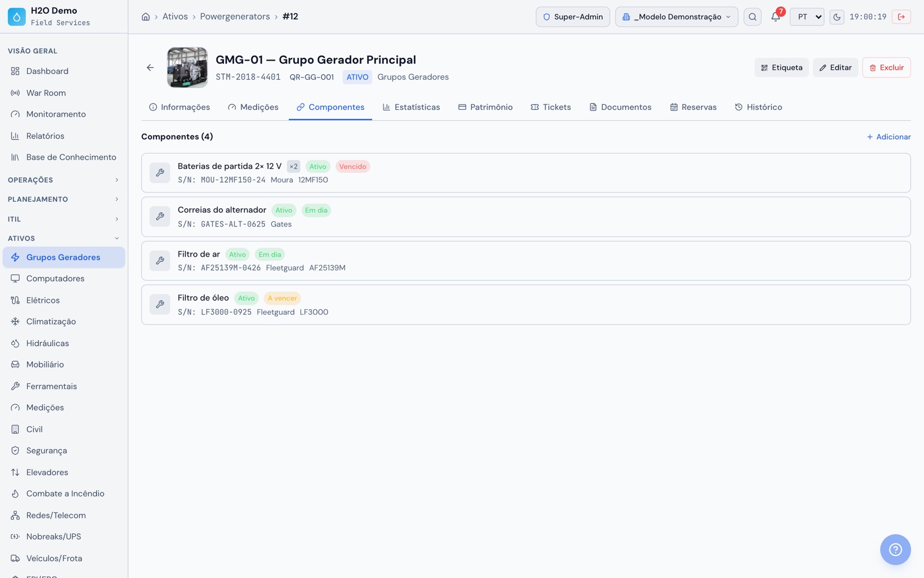The width and height of the screenshot is (924, 578).
Task: Switch to the Estatísticas tab
Action: point(411,107)
